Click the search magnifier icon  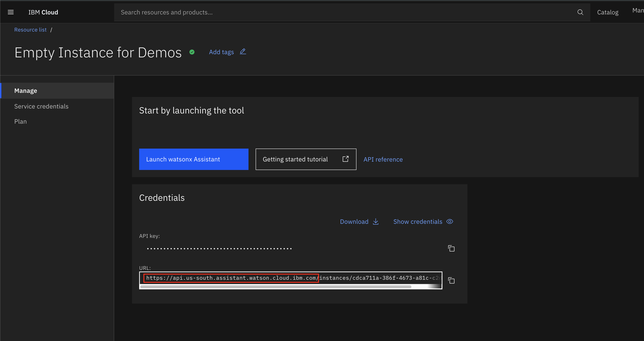click(580, 12)
